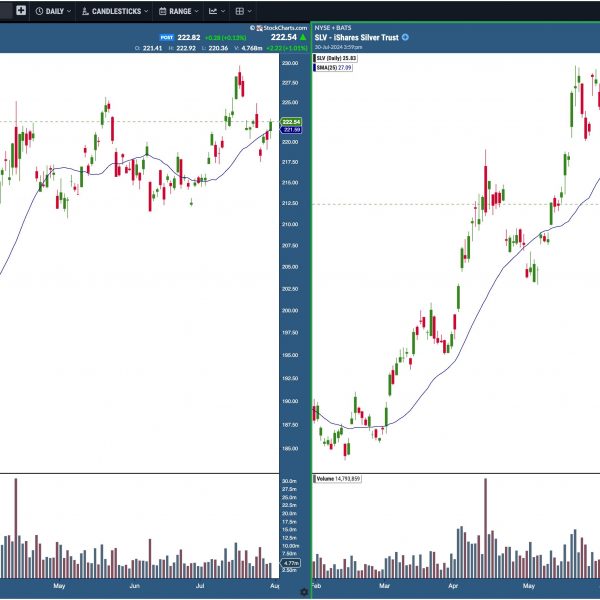Open the line-chart style dropdown
Screen dimensions: 600x600
coord(217,11)
